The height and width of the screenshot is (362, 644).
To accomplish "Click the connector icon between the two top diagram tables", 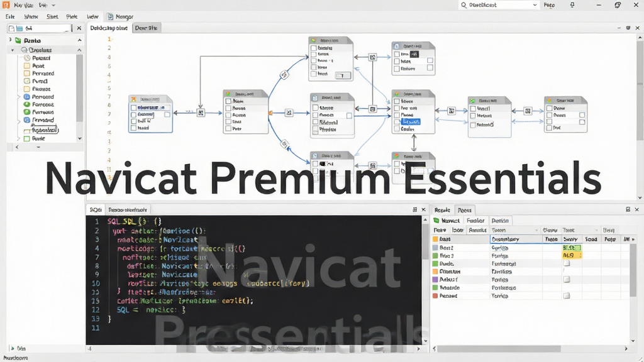I will 372,57.
